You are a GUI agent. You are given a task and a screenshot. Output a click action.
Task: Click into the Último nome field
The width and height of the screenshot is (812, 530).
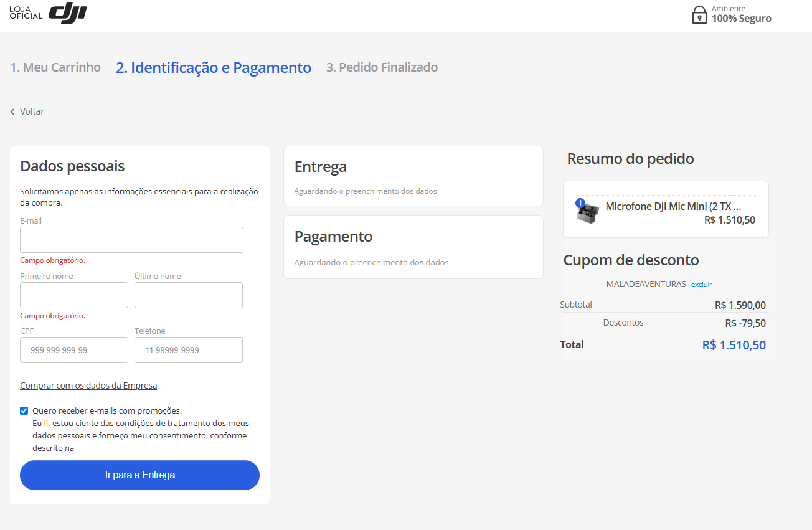click(188, 295)
